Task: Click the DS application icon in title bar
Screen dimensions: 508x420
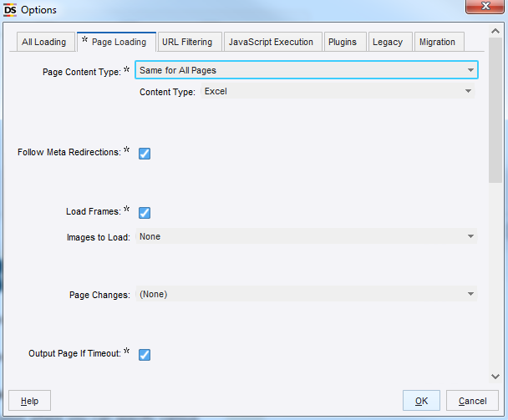Action: pos(10,10)
